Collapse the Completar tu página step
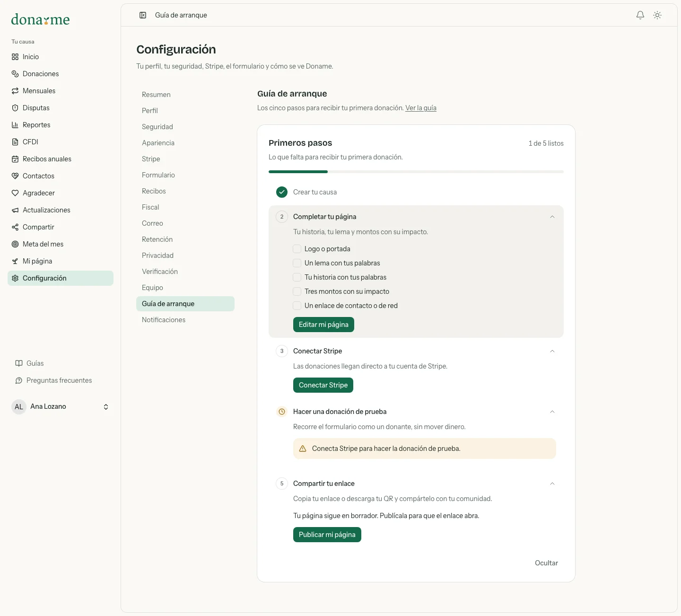 [x=552, y=217]
